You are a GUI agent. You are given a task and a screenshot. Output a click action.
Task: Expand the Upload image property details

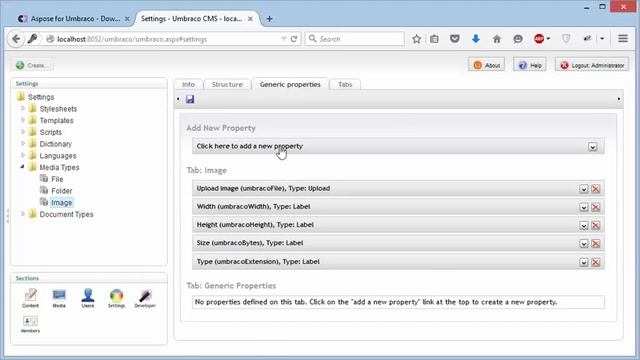click(584, 189)
